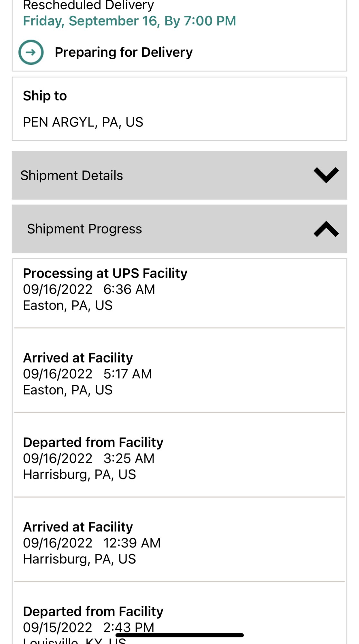The width and height of the screenshot is (359, 644).
Task: Select Departed from Facility 09/15/2022 entry
Action: [93, 611]
